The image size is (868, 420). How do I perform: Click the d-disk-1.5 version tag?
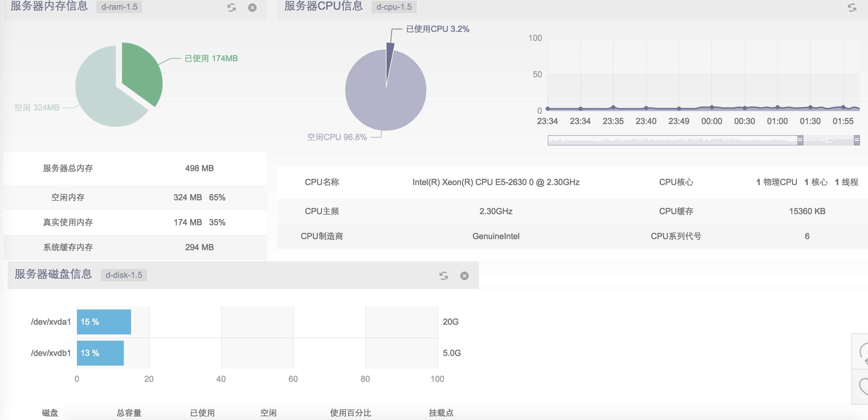click(x=124, y=275)
